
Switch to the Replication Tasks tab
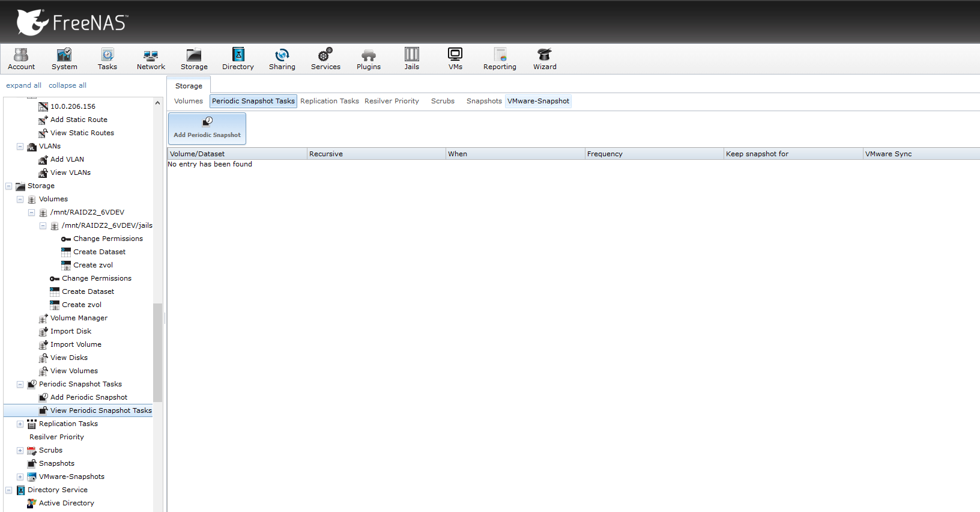(330, 101)
